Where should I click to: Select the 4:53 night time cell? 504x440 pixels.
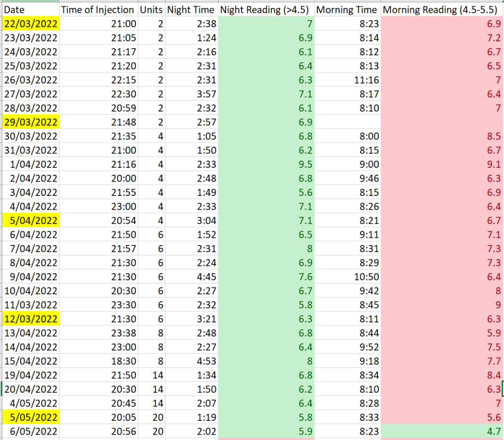coord(191,361)
